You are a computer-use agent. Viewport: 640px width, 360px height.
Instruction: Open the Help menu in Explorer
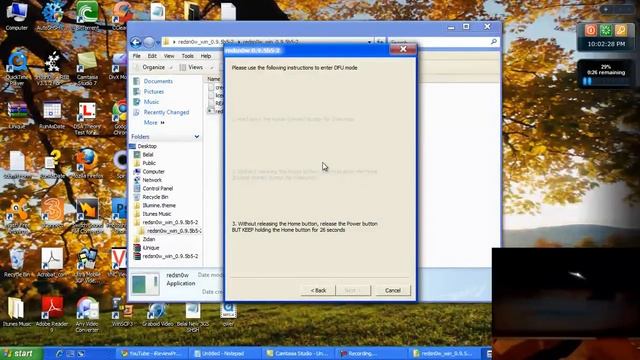(206, 56)
